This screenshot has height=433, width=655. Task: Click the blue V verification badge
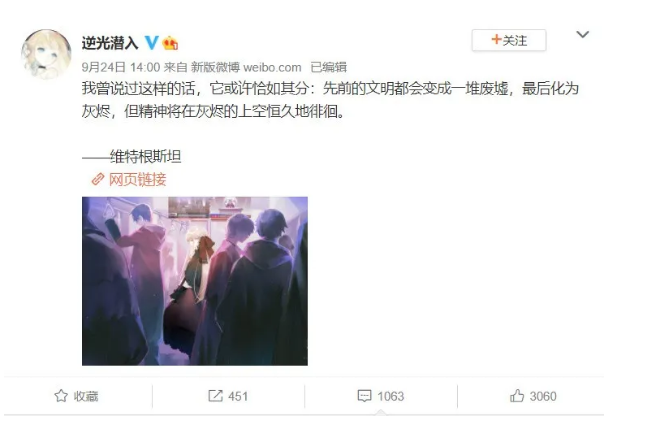coord(152,43)
